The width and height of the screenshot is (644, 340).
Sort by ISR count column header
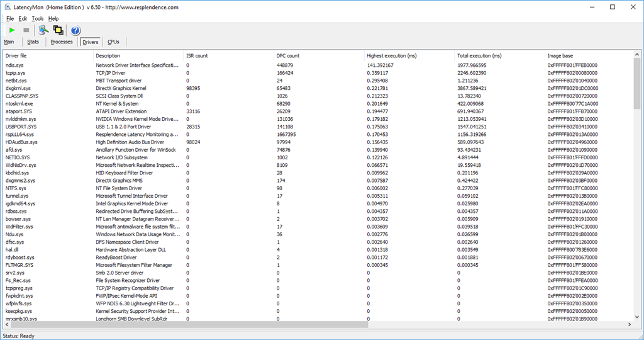point(229,55)
